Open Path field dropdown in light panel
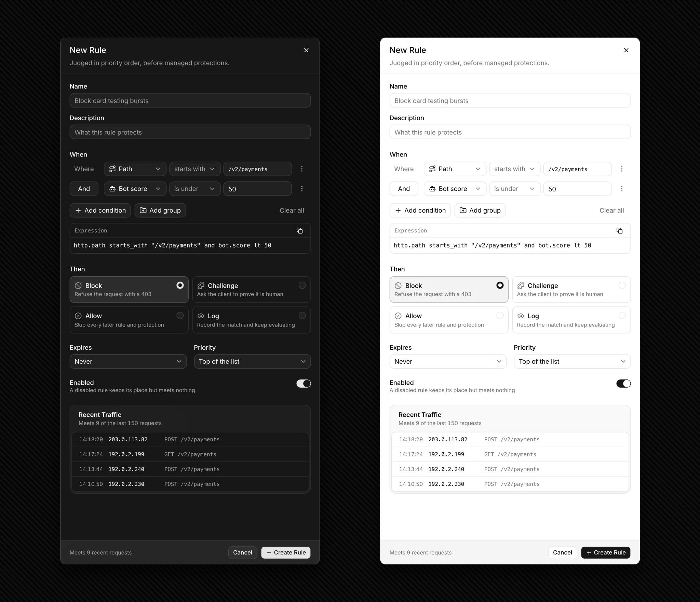700x602 pixels. (455, 169)
